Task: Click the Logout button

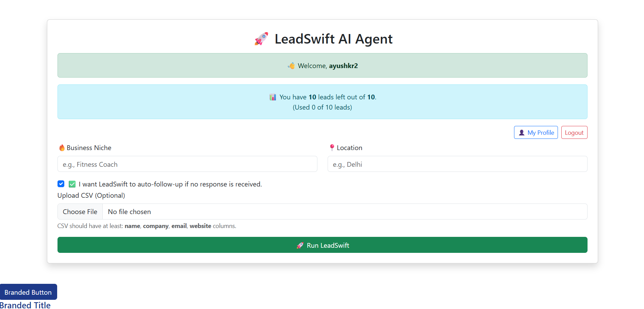Action: point(574,132)
